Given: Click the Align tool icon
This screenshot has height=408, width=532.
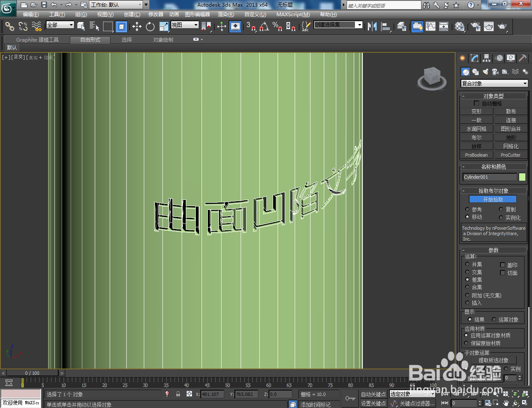Looking at the screenshot, I should 386,27.
